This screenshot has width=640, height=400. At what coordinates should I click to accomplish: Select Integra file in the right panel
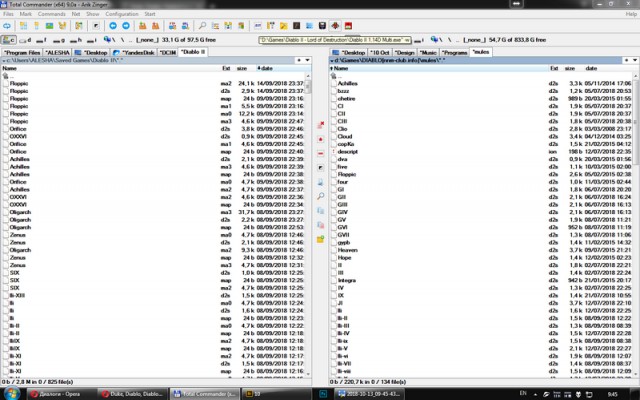point(481,280)
